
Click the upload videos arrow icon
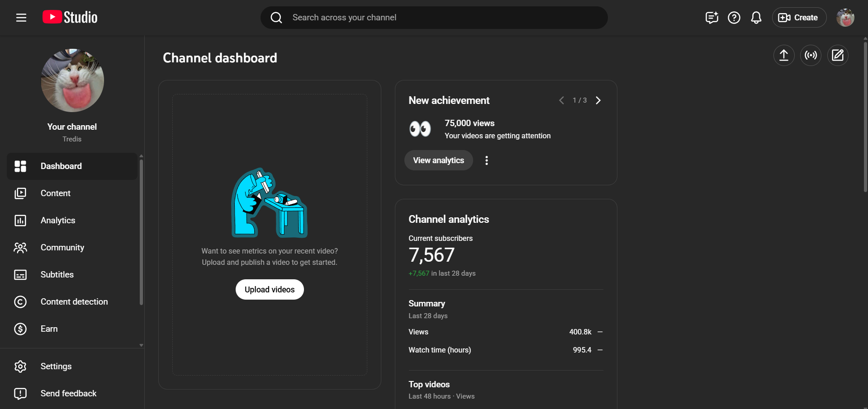point(783,55)
